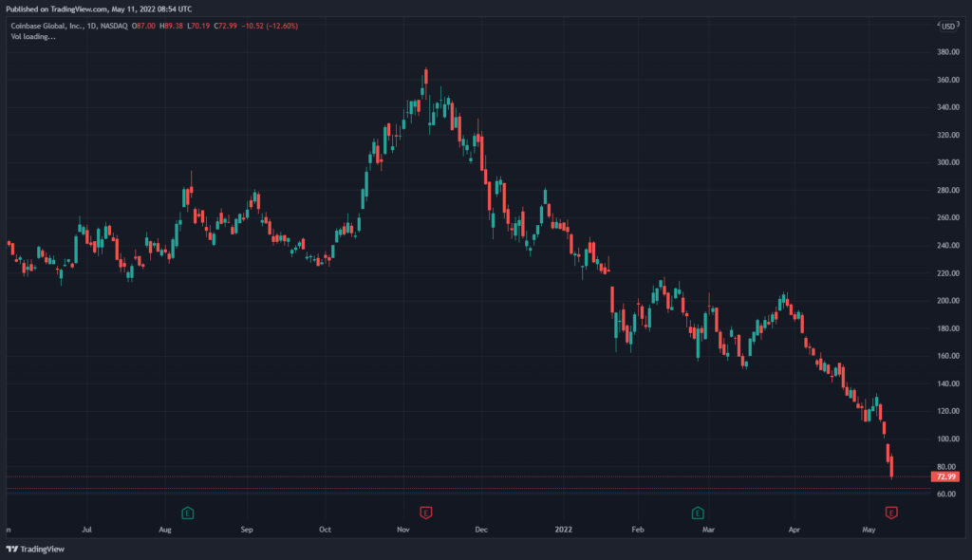Click the red earnings shield under May
Image resolution: width=972 pixels, height=560 pixels.
click(890, 513)
